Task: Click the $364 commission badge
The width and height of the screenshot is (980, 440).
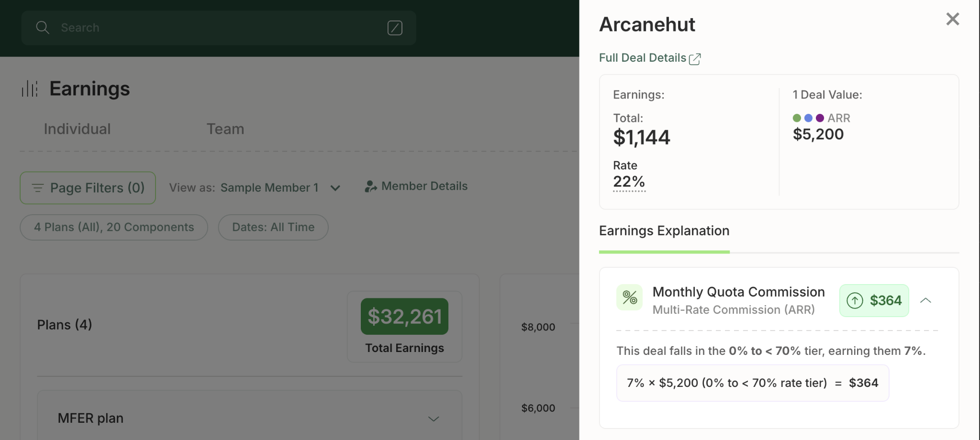Action: [874, 300]
